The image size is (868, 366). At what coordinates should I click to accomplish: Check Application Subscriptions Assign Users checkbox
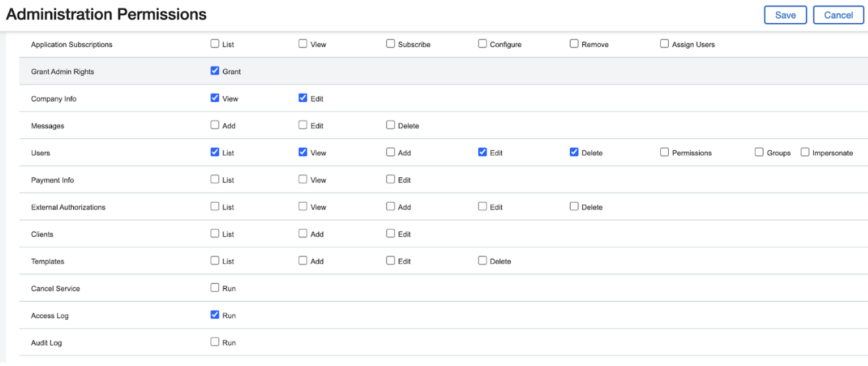point(664,44)
